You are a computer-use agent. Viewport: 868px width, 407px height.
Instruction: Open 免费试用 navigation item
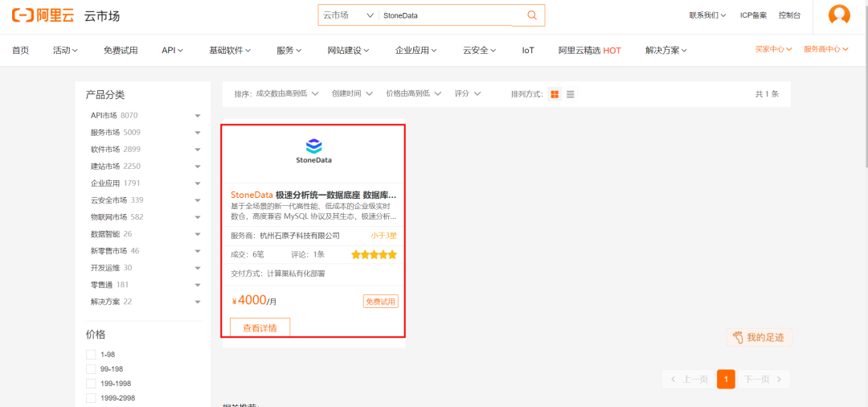(120, 51)
